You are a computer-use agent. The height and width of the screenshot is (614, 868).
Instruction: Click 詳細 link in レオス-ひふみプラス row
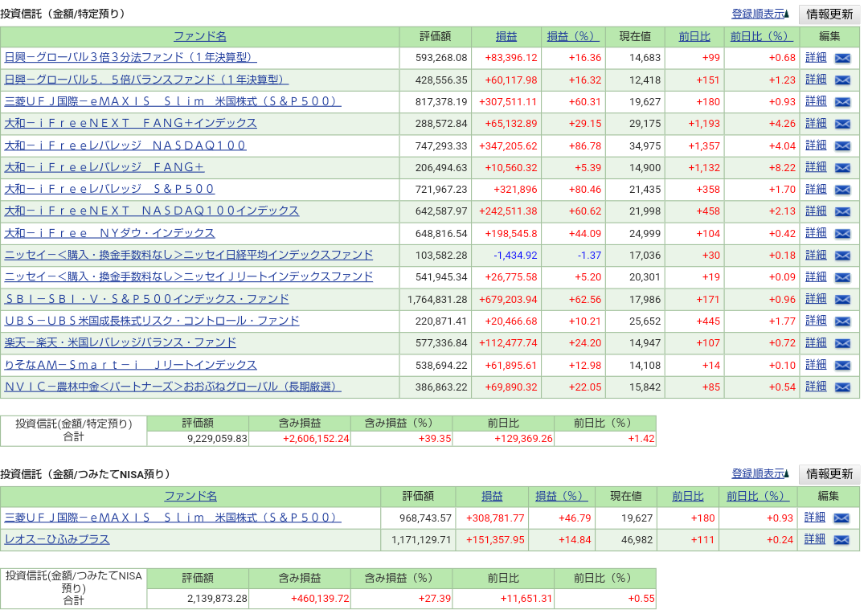[814, 538]
